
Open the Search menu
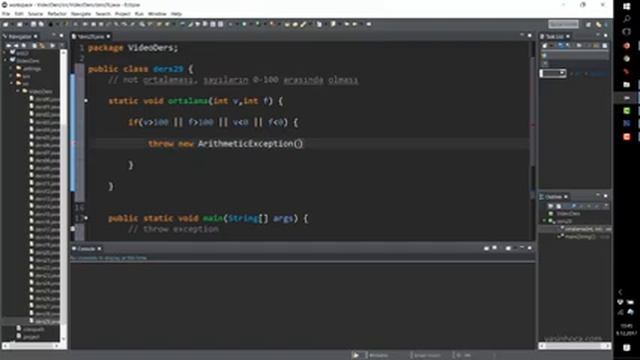[103, 14]
